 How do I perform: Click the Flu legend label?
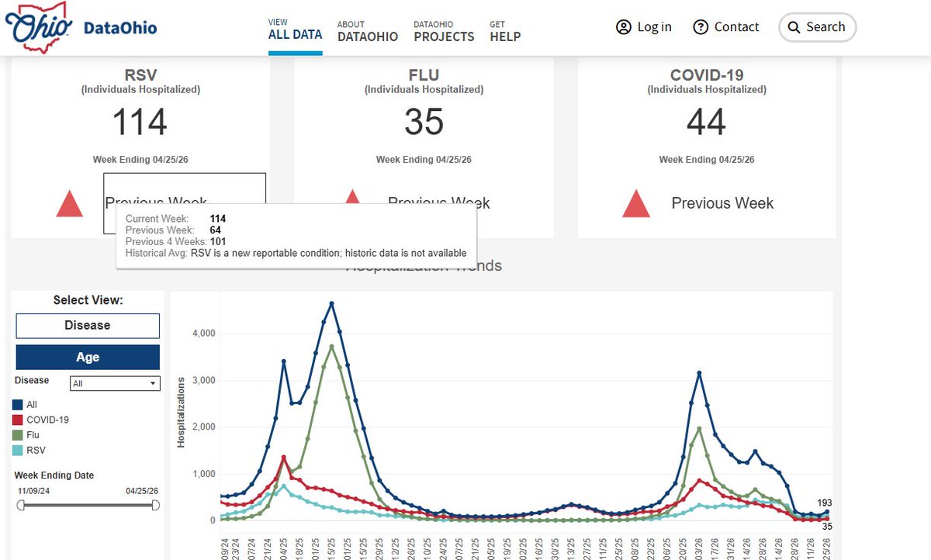[33, 435]
